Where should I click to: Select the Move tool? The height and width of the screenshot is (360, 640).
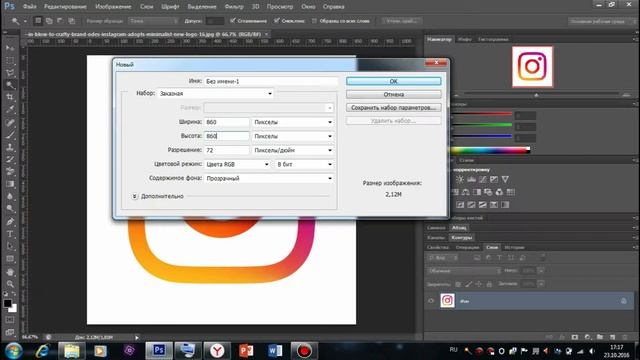pyautogui.click(x=10, y=48)
